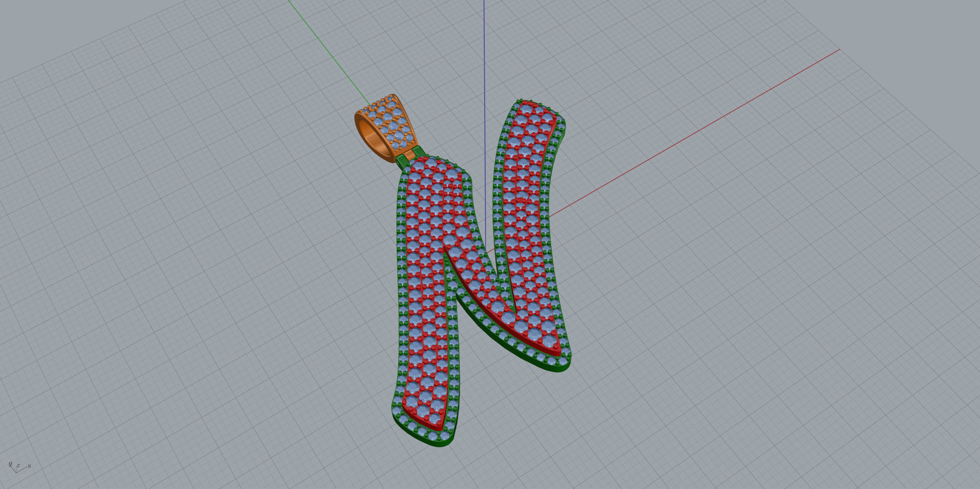Click the world XYZ axes icon
The image size is (980, 489).
(20, 467)
